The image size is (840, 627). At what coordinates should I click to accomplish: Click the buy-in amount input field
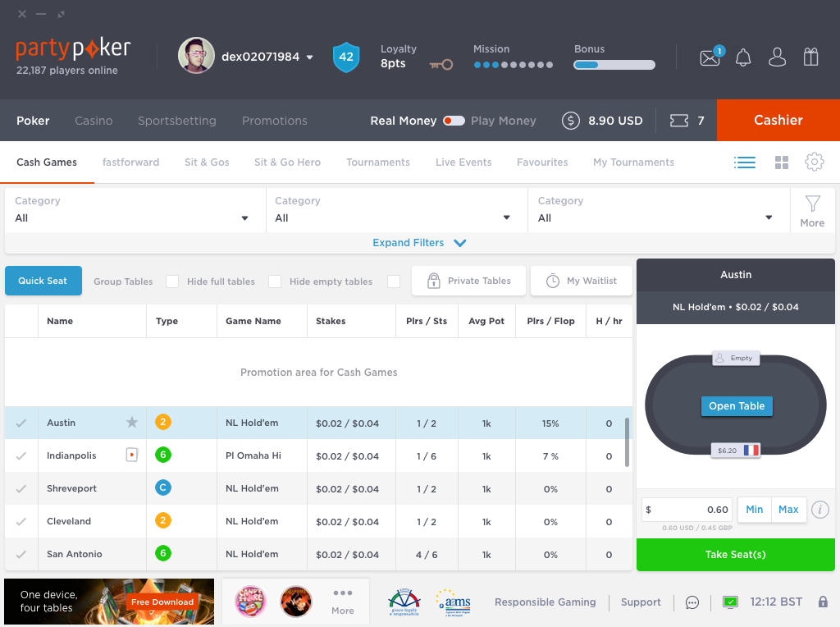coord(687,510)
